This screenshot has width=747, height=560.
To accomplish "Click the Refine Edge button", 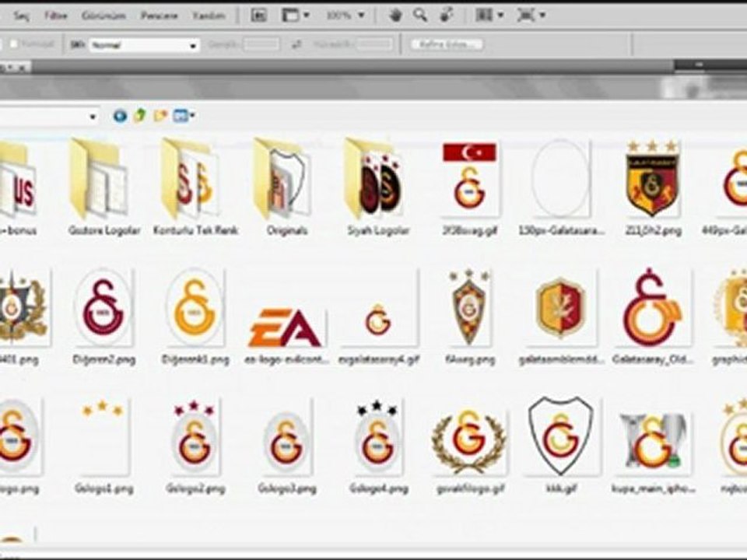I will [x=447, y=44].
